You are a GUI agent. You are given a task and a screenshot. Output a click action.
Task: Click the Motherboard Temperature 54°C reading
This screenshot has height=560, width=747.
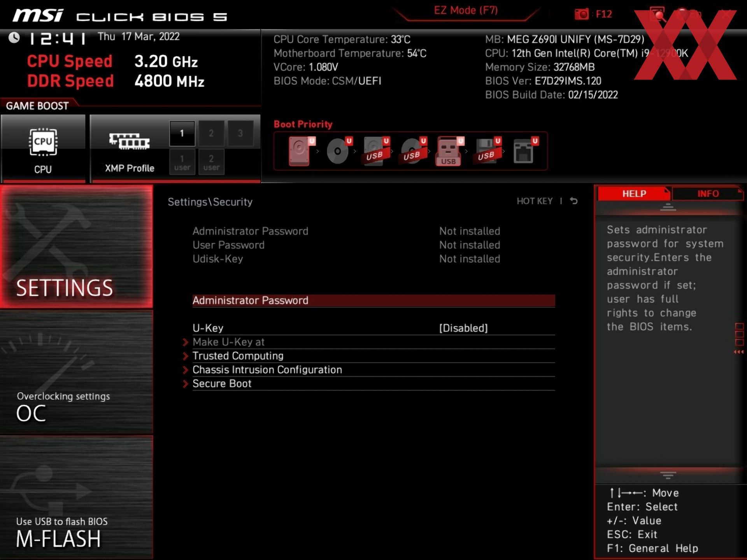coord(350,53)
